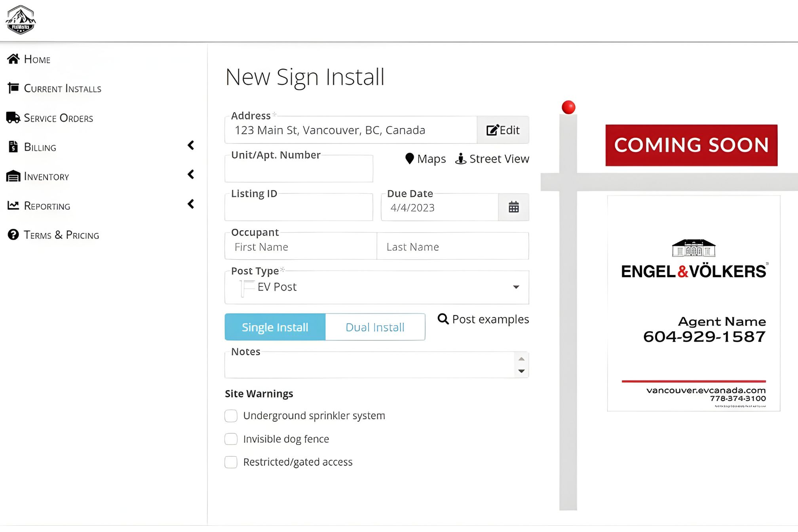Open the Post Type dropdown
The image size is (798, 532).
tap(376, 287)
